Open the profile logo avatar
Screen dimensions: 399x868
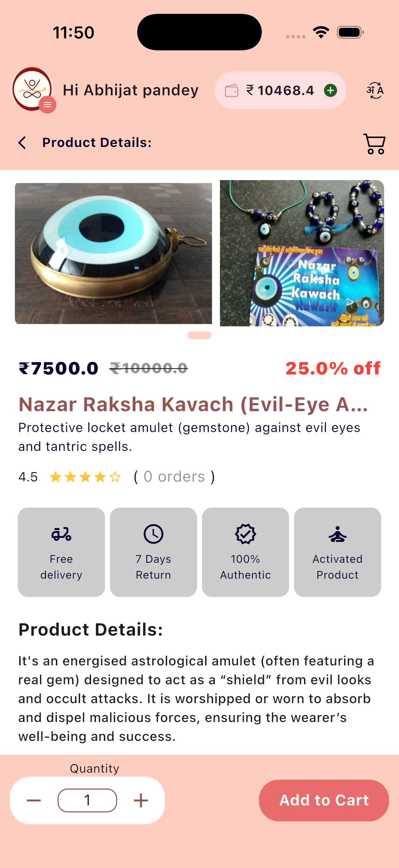point(32,89)
